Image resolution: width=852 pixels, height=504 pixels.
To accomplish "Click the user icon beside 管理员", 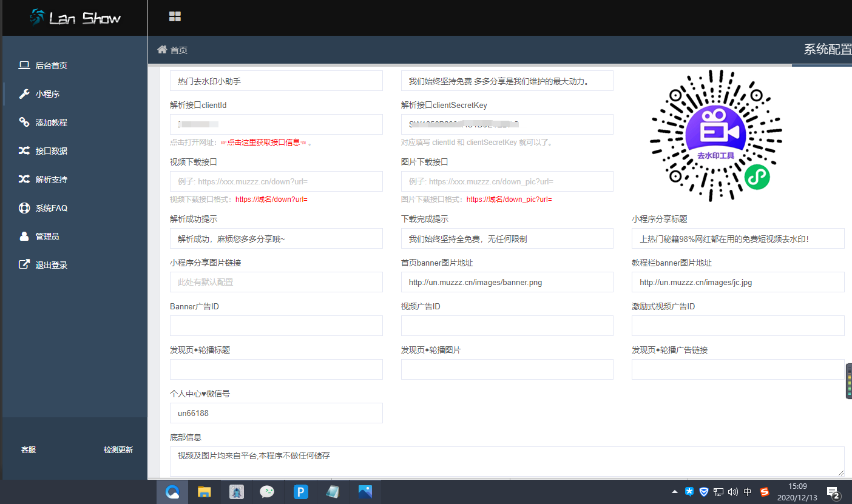I will [24, 236].
